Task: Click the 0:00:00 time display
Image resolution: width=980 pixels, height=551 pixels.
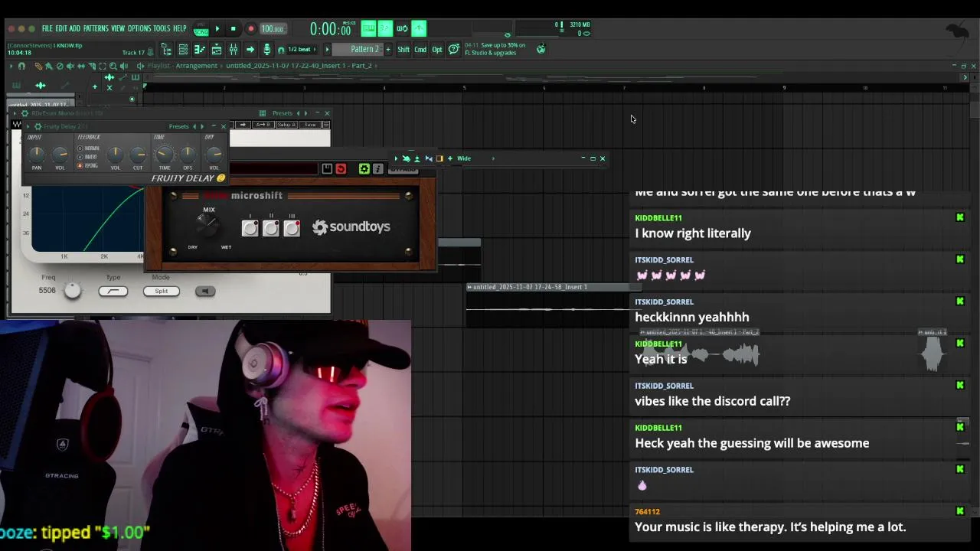Action: point(330,29)
